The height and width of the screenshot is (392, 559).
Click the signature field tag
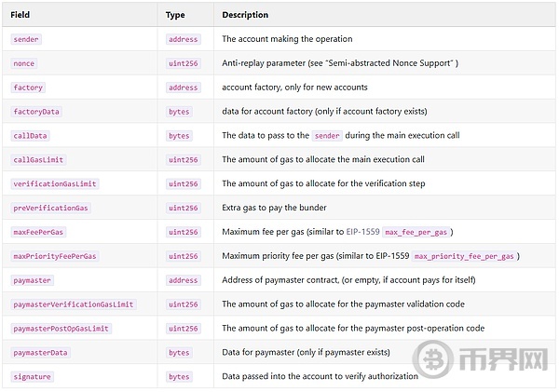[x=32, y=377]
